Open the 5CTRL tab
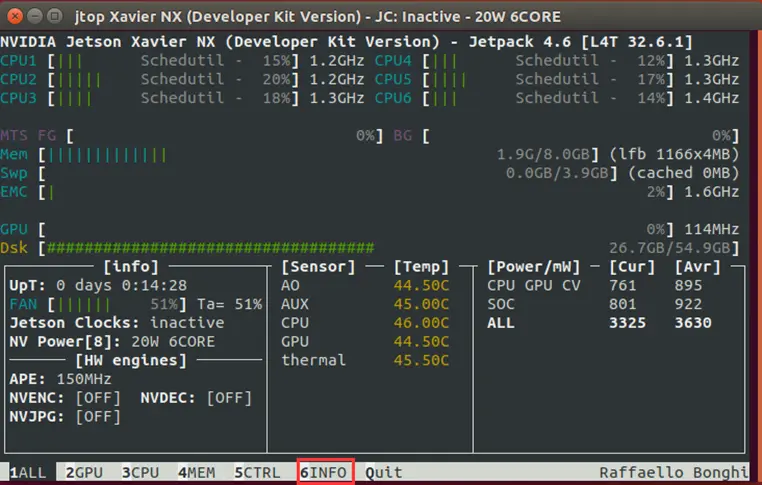762x485 pixels. [x=258, y=472]
